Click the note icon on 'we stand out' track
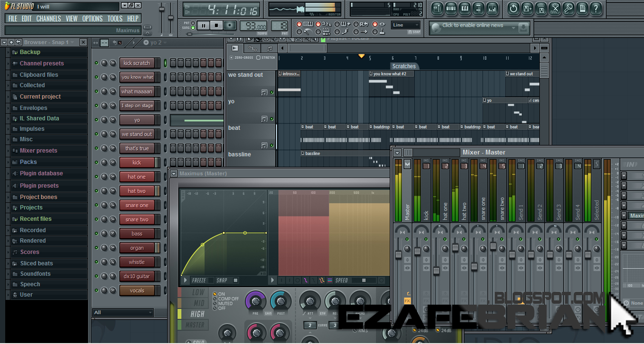This screenshot has height=344, width=644. 264,92
